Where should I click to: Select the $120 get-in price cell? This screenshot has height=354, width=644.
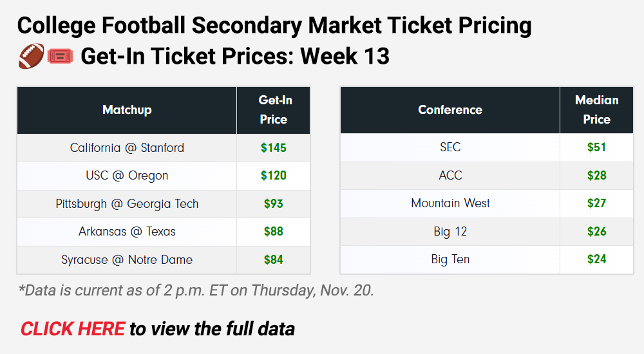click(274, 176)
